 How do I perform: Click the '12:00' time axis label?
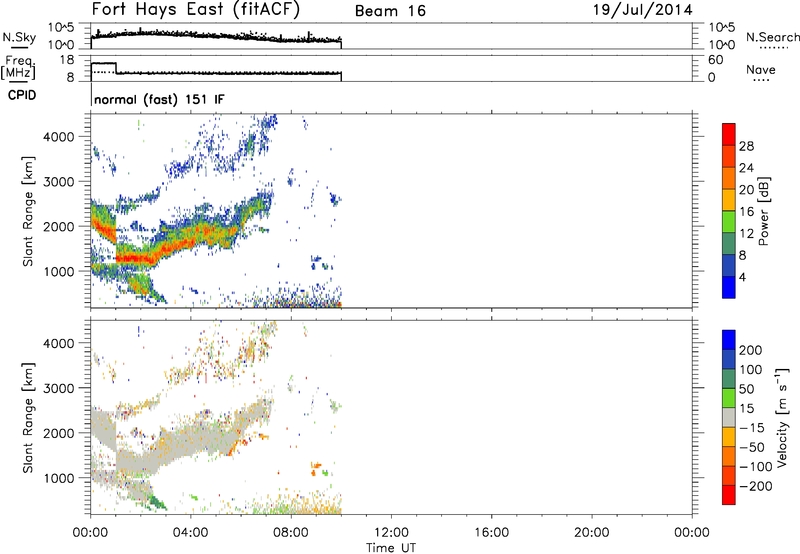click(x=391, y=533)
